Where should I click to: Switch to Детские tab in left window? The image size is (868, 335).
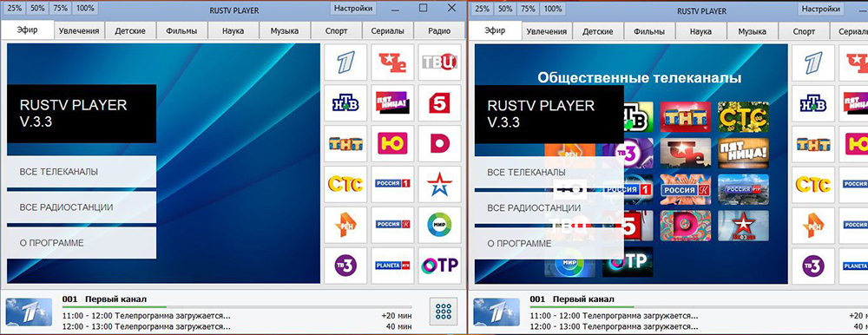(130, 31)
